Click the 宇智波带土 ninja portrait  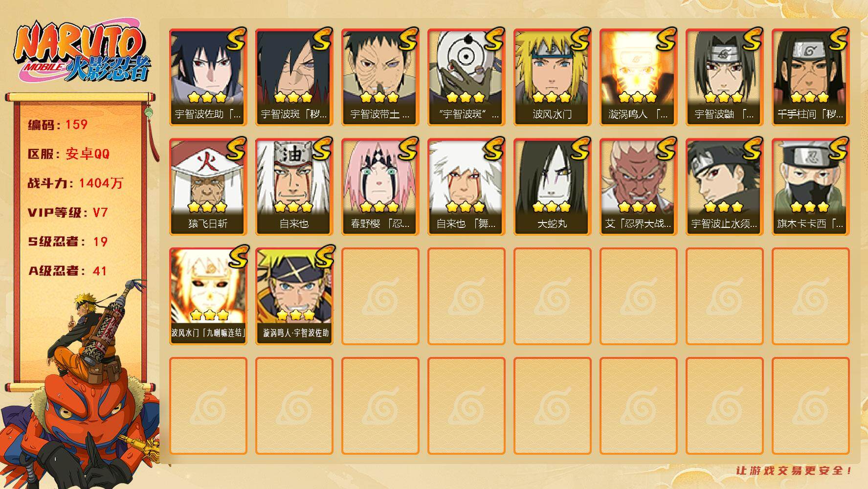point(380,77)
